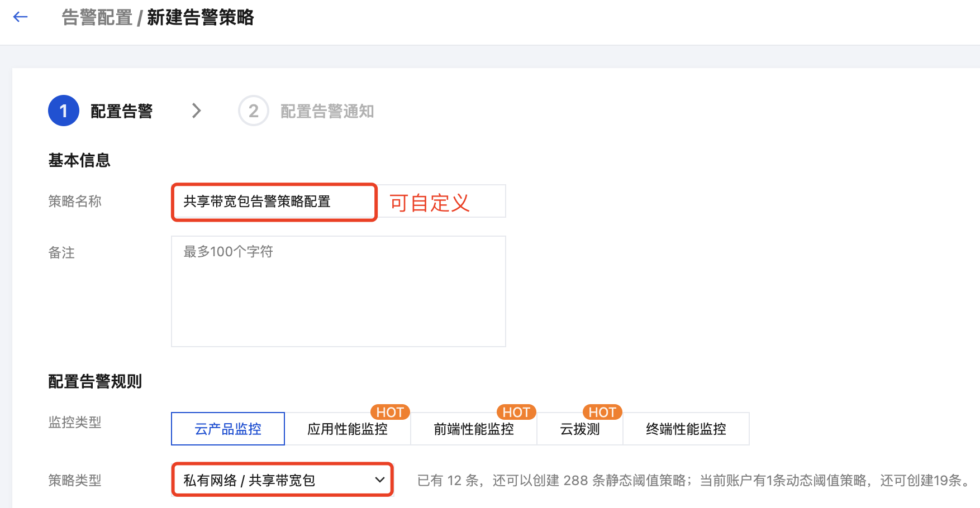
Task: Click the 新建告警策略 page title
Action: [x=201, y=18]
